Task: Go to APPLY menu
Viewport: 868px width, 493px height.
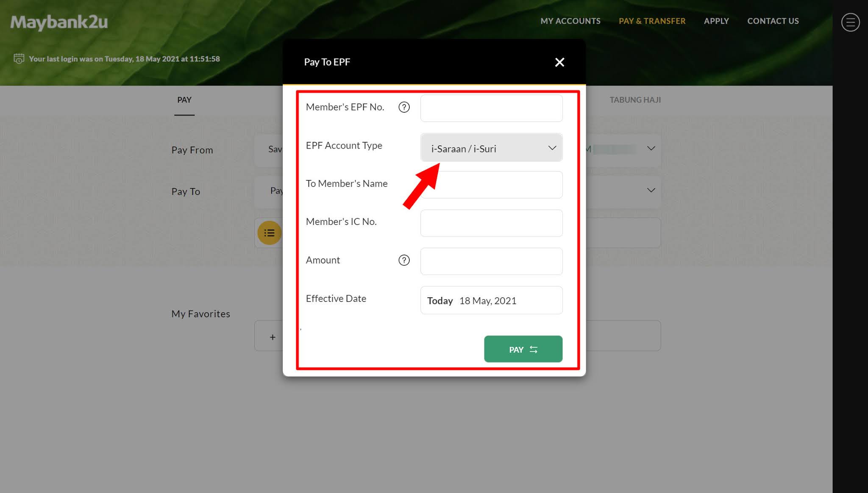Action: coord(716,21)
